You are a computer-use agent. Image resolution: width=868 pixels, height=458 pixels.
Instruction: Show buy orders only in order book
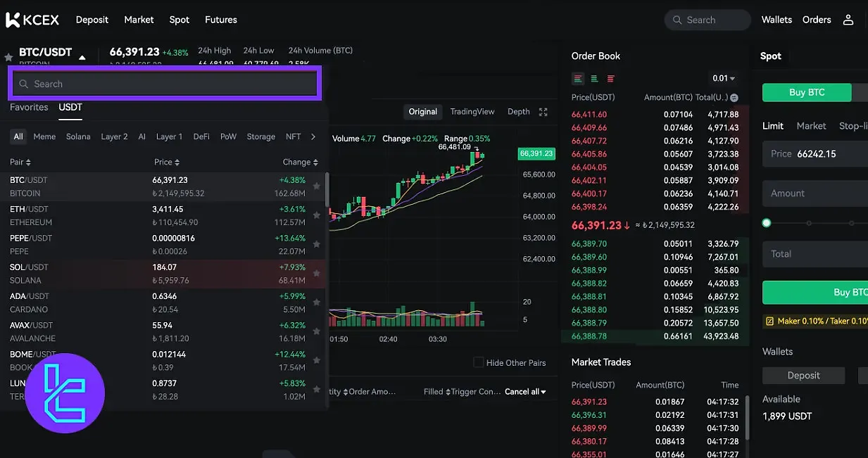(x=594, y=79)
